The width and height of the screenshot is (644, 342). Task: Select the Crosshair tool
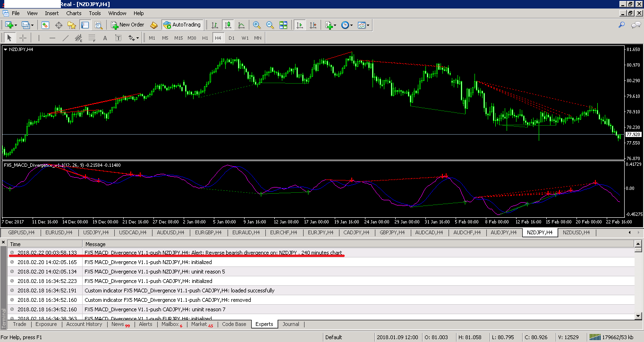(x=23, y=38)
